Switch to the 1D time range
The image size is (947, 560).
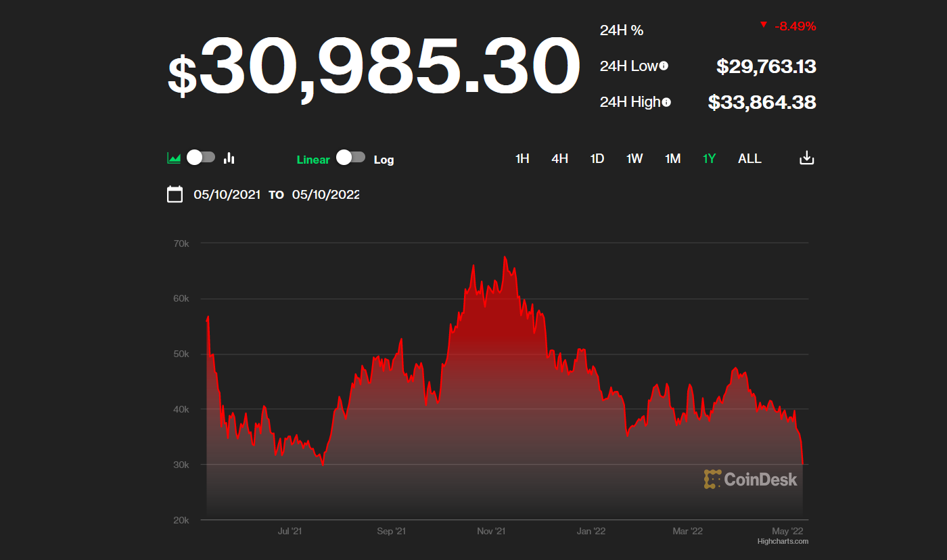[597, 158]
